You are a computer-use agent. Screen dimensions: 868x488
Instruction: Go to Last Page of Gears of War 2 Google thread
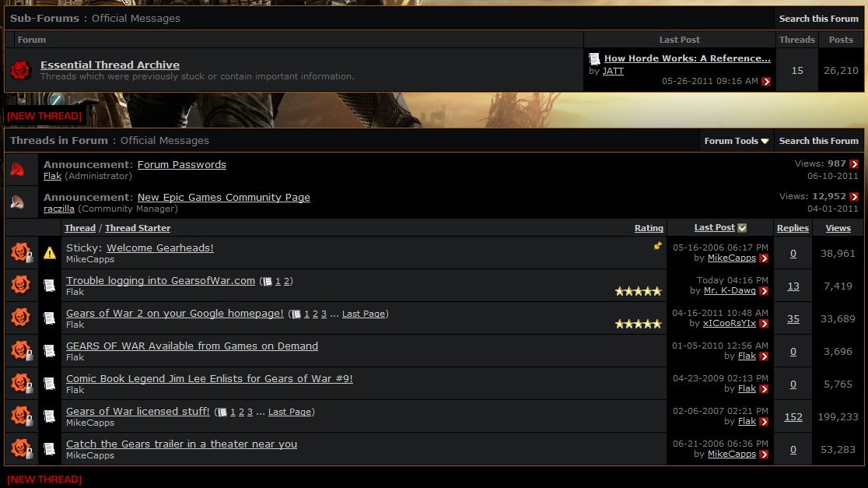pyautogui.click(x=363, y=314)
